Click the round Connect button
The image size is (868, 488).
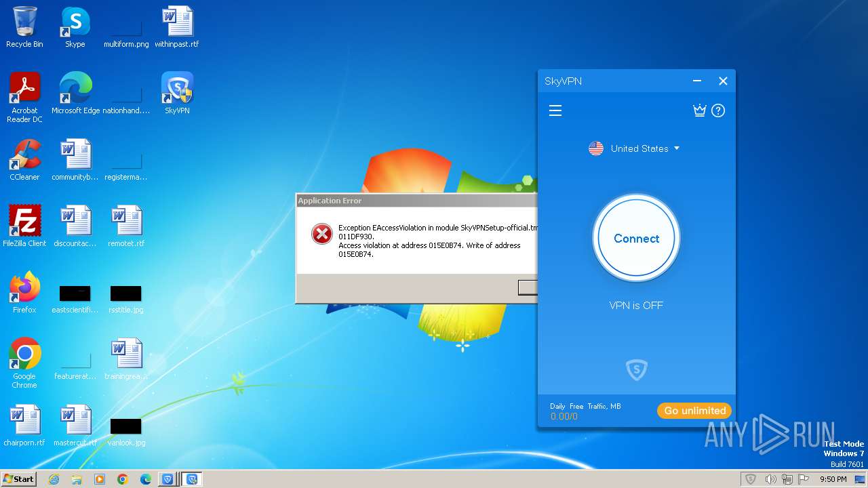[x=636, y=239]
